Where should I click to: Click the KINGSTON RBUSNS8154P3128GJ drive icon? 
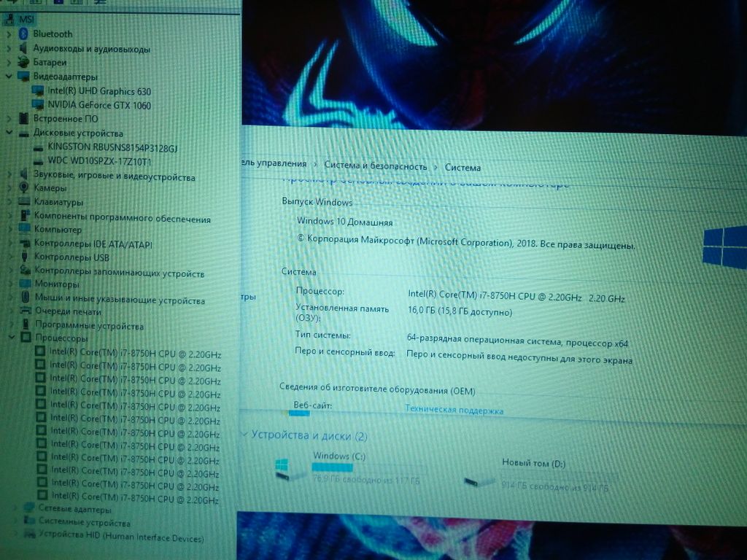[x=38, y=148]
